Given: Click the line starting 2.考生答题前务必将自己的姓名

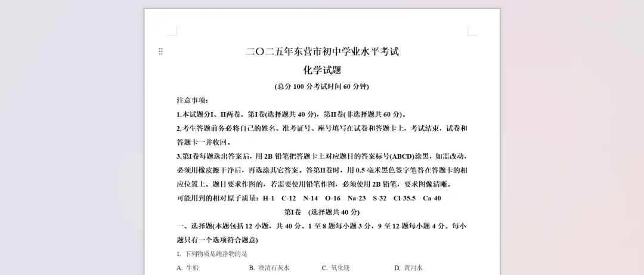Looking at the screenshot, I should tap(322, 128).
